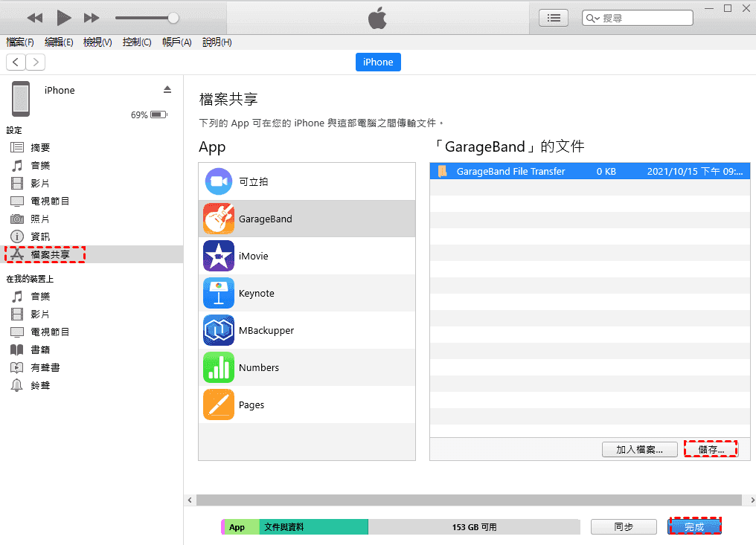This screenshot has width=756, height=545.
Task: Click the 完成 button
Action: (694, 526)
